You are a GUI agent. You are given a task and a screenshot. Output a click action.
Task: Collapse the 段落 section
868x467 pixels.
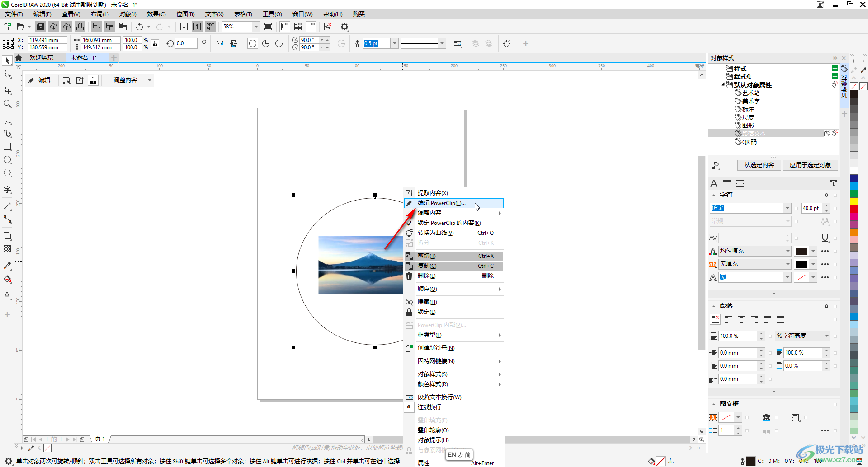pos(714,306)
